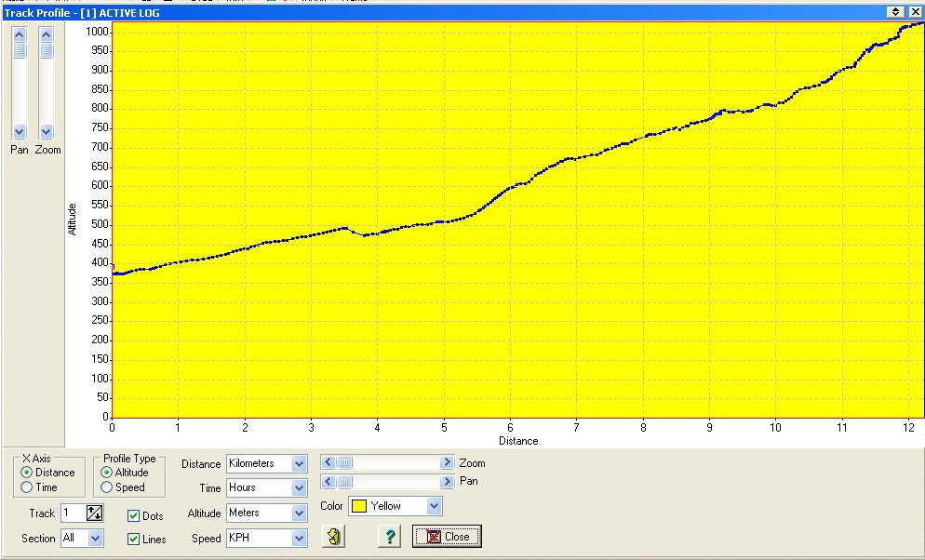Click right arrow of horizontal Zoom scrollbar
This screenshot has width=925, height=560.
pyautogui.click(x=447, y=462)
